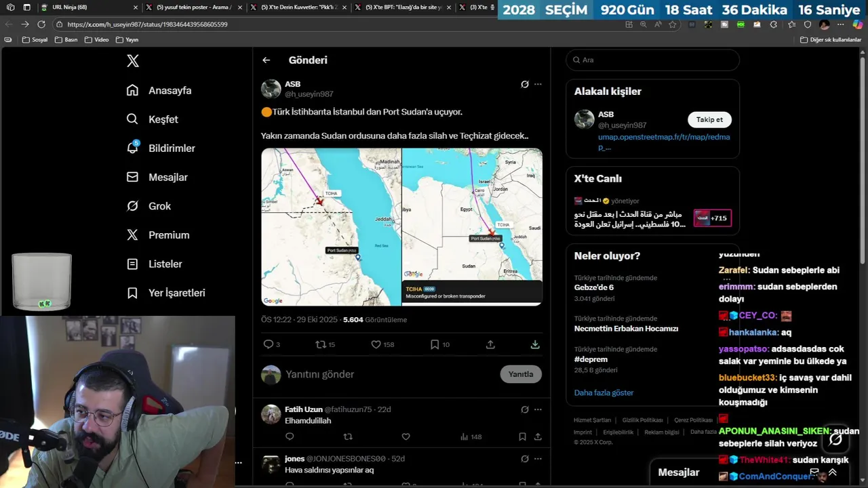Open the Gizlilik Politikası link

point(642,420)
